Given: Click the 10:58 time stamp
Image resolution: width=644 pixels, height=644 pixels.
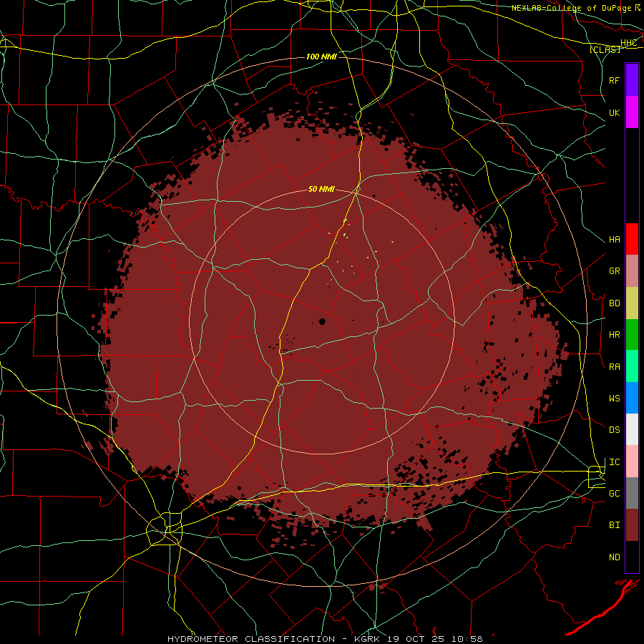Looking at the screenshot, I should click(x=467, y=639).
